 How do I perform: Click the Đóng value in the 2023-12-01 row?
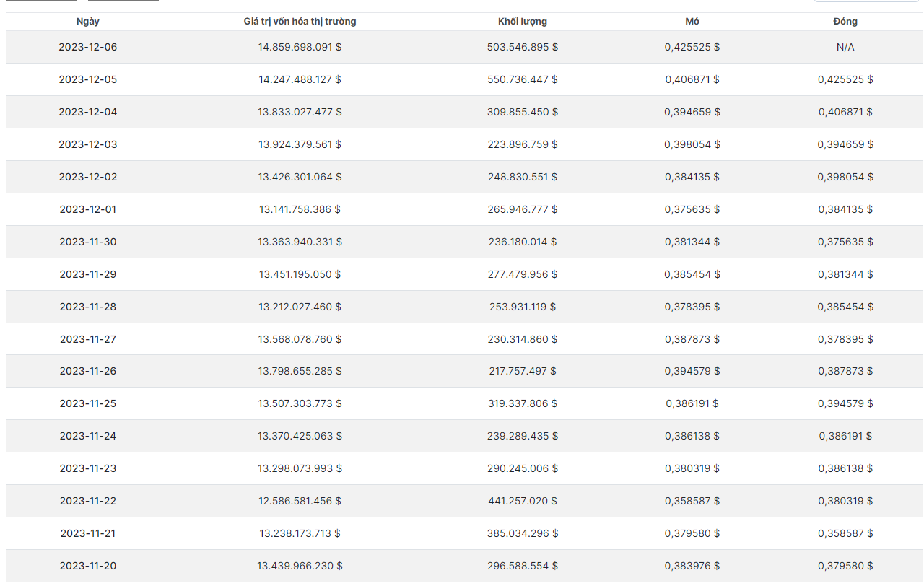(x=845, y=209)
